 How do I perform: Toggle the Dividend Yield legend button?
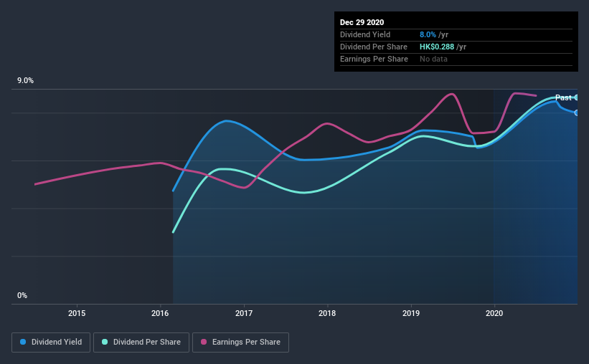click(x=51, y=343)
